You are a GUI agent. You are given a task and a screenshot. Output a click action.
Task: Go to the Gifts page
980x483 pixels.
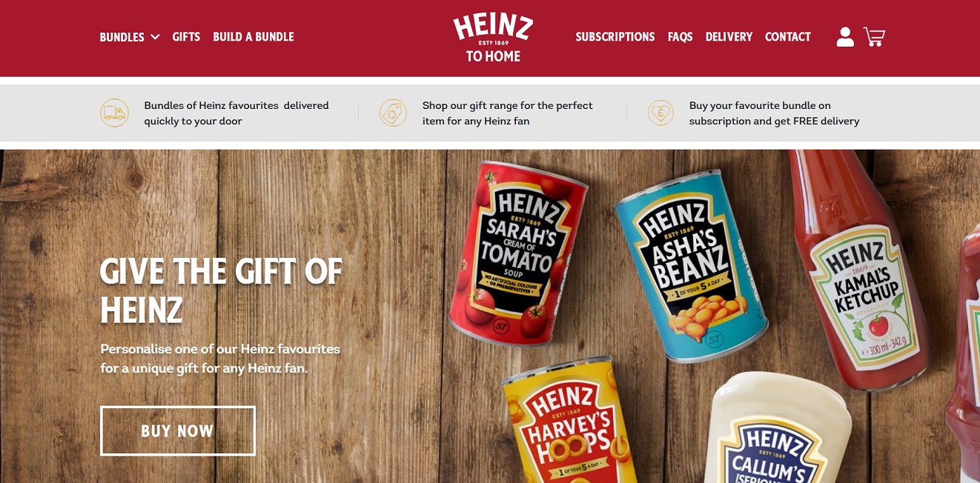coord(186,37)
